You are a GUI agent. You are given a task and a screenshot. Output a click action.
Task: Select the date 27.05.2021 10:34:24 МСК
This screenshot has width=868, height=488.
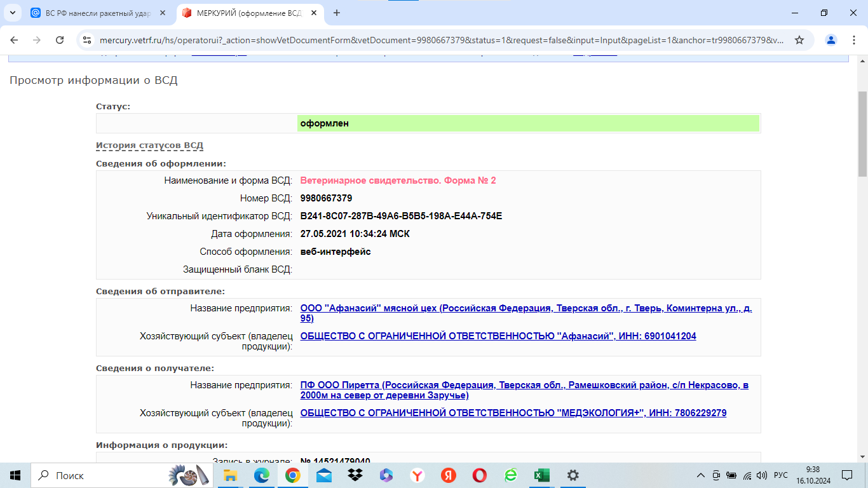[x=355, y=234]
